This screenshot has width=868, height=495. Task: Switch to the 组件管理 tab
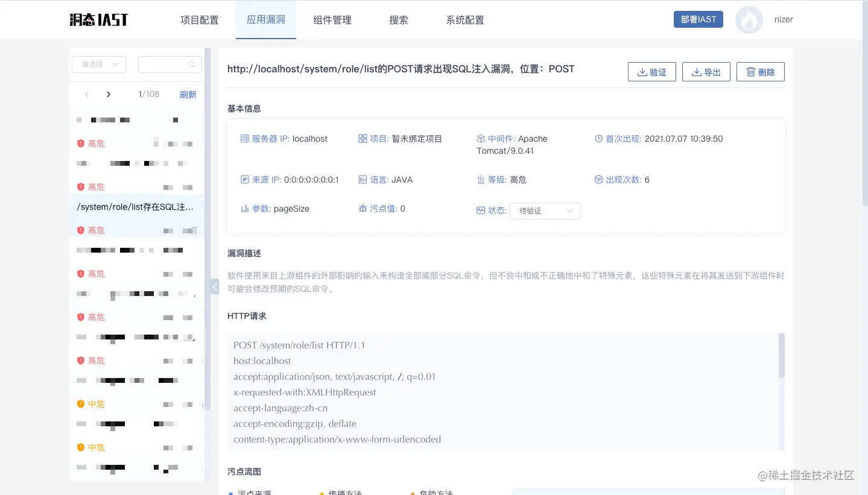332,19
